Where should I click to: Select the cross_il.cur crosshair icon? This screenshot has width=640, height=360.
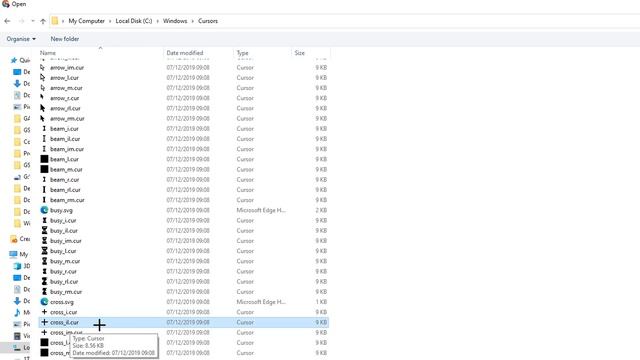pyautogui.click(x=44, y=322)
